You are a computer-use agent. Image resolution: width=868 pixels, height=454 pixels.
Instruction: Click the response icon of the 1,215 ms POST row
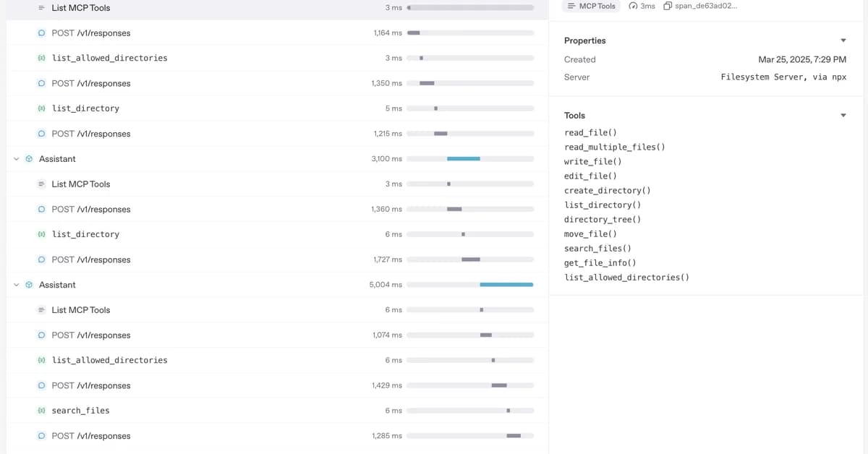(42, 134)
